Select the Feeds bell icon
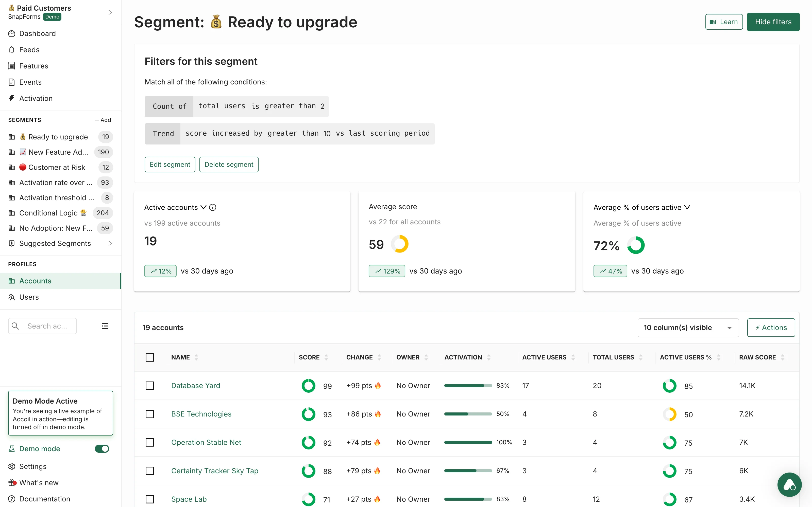 point(12,50)
